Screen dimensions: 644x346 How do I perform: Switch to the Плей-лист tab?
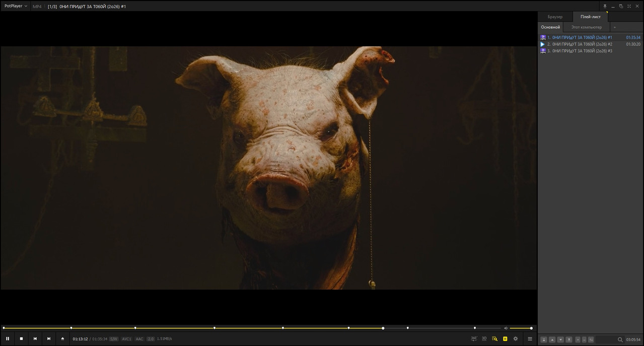coord(590,17)
